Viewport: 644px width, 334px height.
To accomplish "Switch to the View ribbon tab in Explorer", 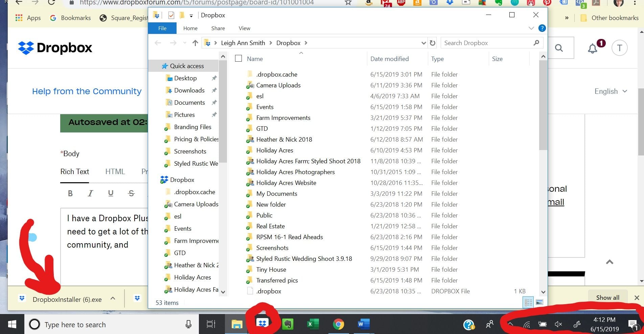I will (x=244, y=28).
